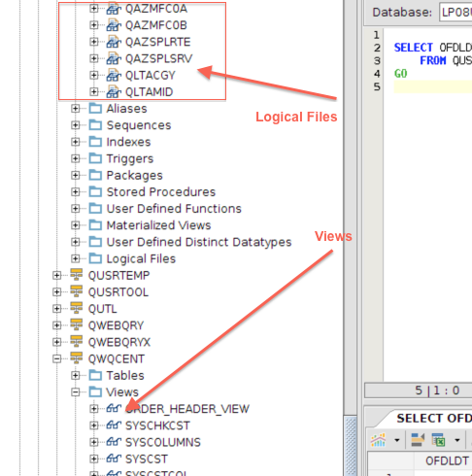Click the Indexes folder icon
This screenshot has height=476, width=472.
tap(95, 142)
